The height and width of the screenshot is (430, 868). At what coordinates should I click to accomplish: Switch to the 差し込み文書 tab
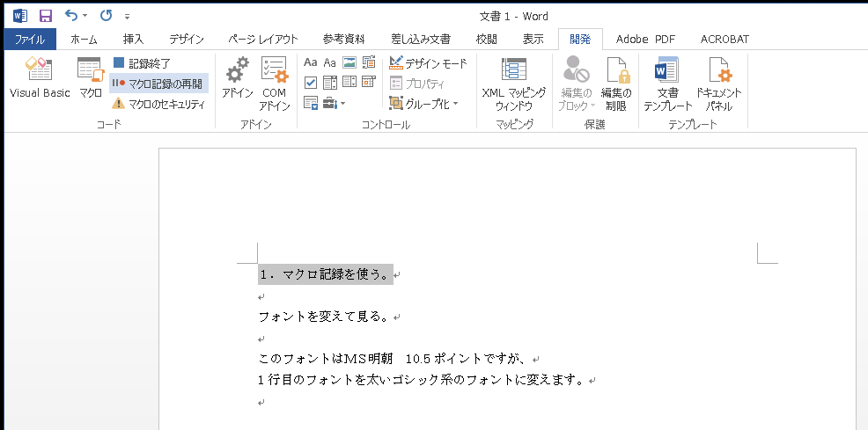coord(421,40)
